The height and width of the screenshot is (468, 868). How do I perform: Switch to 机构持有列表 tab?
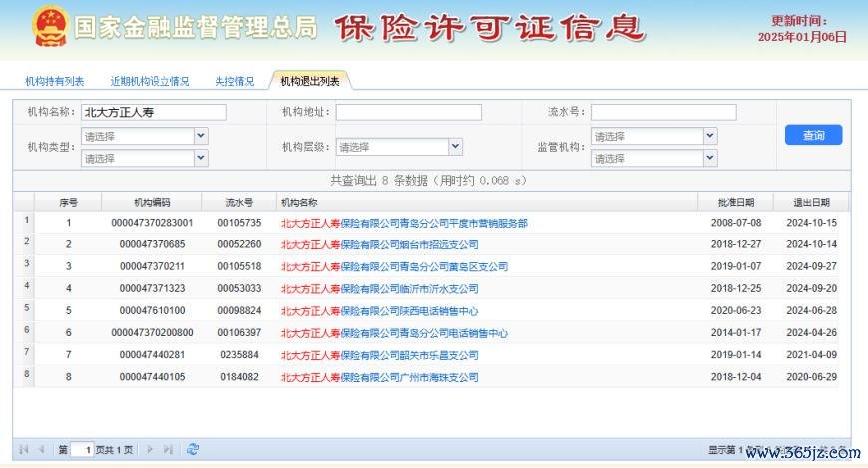click(x=54, y=82)
